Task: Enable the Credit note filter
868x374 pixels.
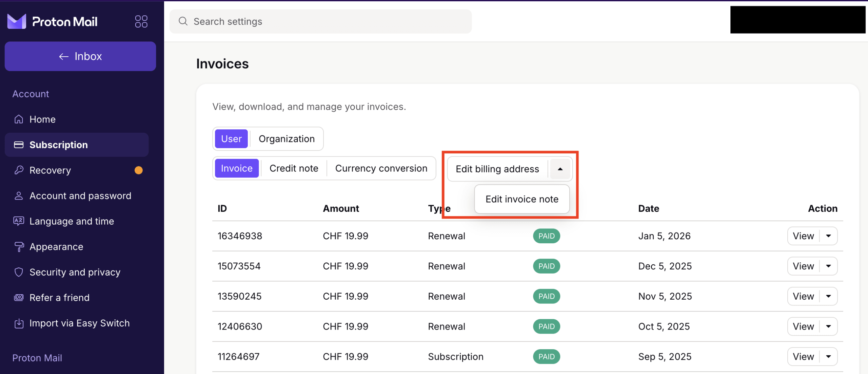Action: click(294, 168)
